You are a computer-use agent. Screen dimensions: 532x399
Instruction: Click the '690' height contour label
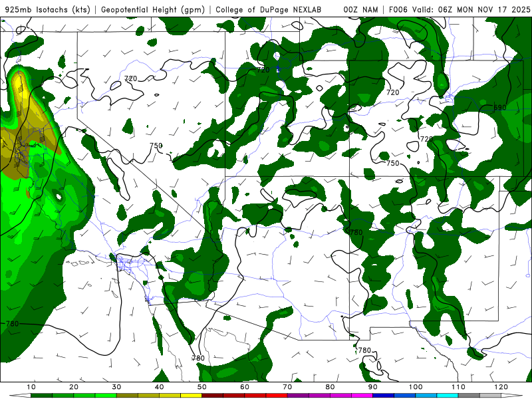(500, 108)
